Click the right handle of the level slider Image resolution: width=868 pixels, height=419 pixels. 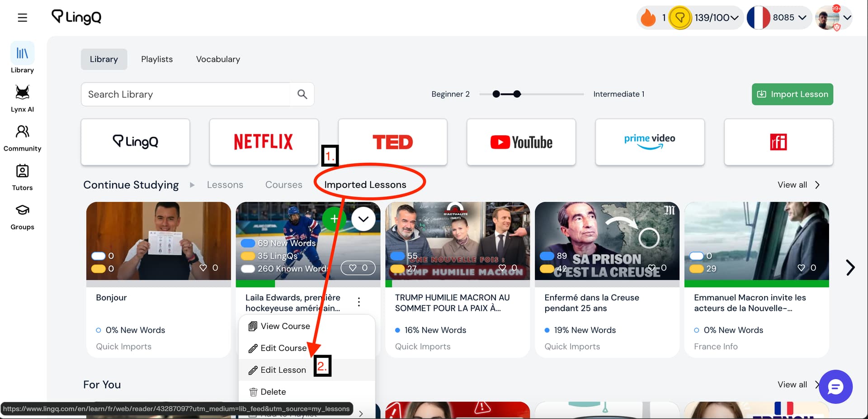517,94
